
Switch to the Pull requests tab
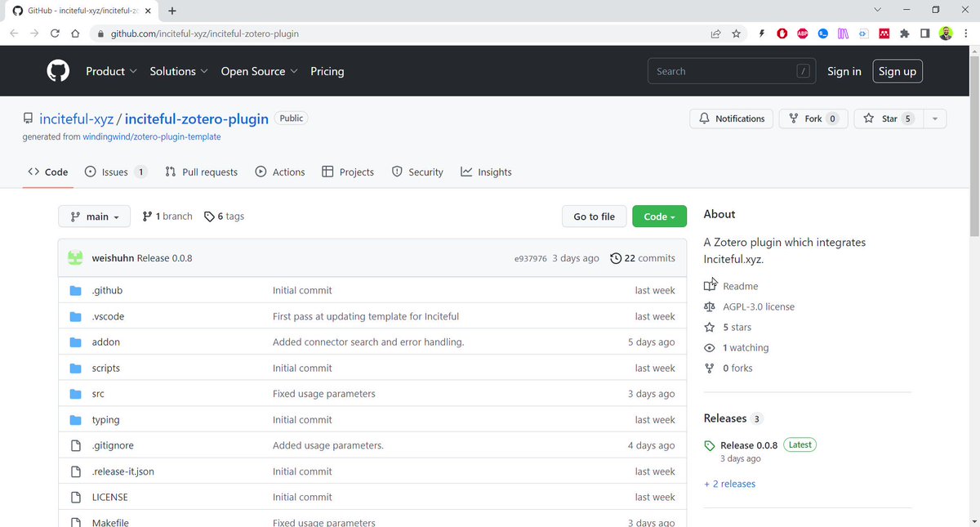click(x=201, y=172)
